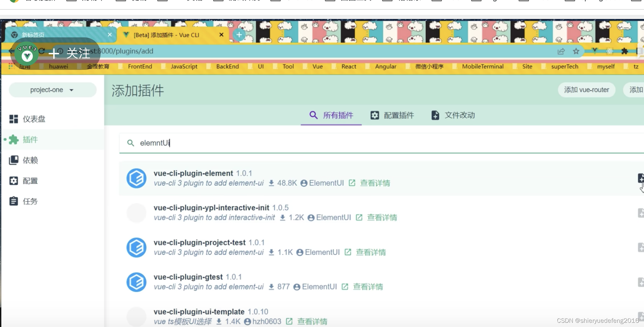
Task: Open 查看详情 for vue-cli-plugin-element
Action: coord(375,183)
